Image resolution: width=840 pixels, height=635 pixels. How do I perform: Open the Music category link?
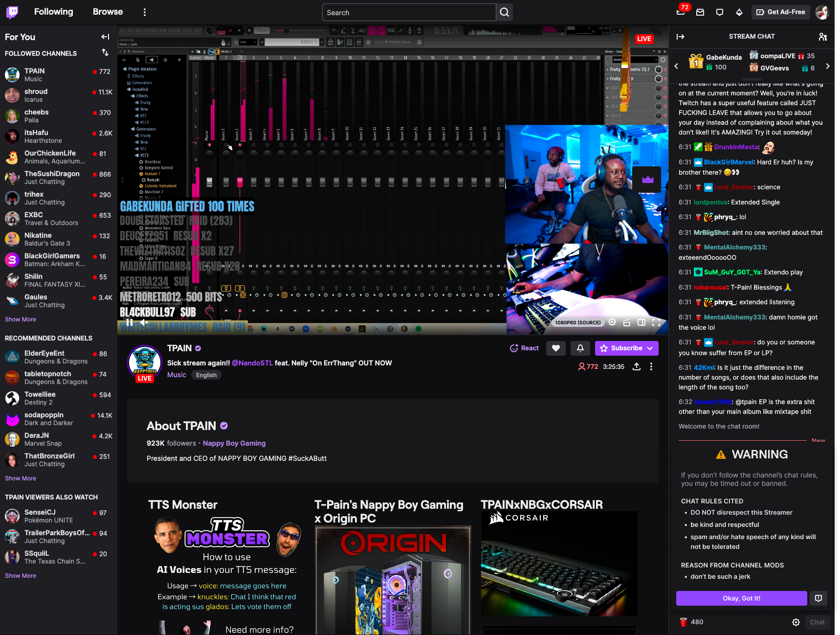177,375
